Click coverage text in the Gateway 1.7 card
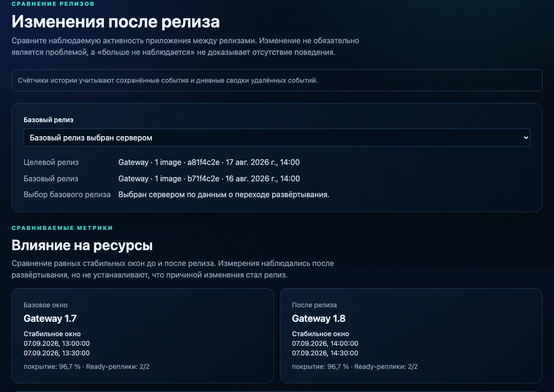 click(87, 367)
